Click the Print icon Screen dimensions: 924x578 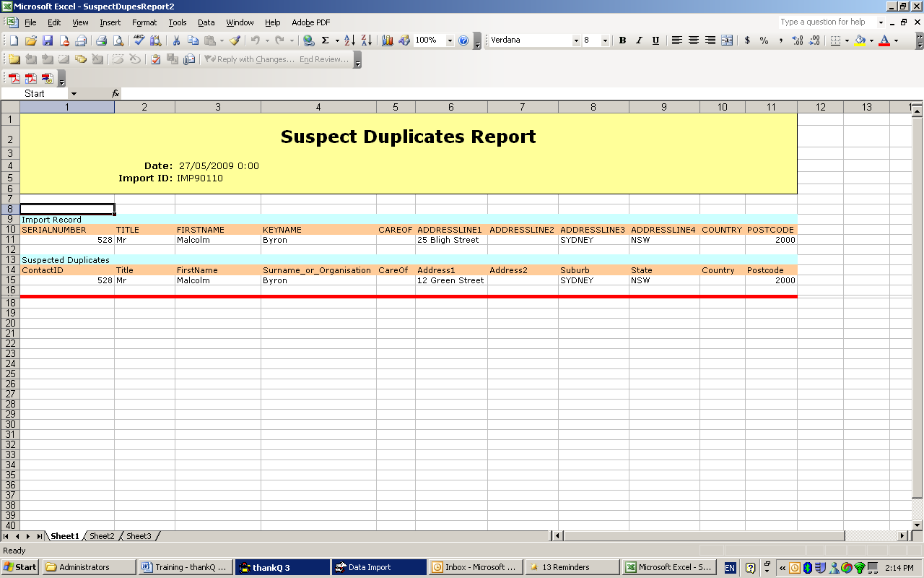102,40
